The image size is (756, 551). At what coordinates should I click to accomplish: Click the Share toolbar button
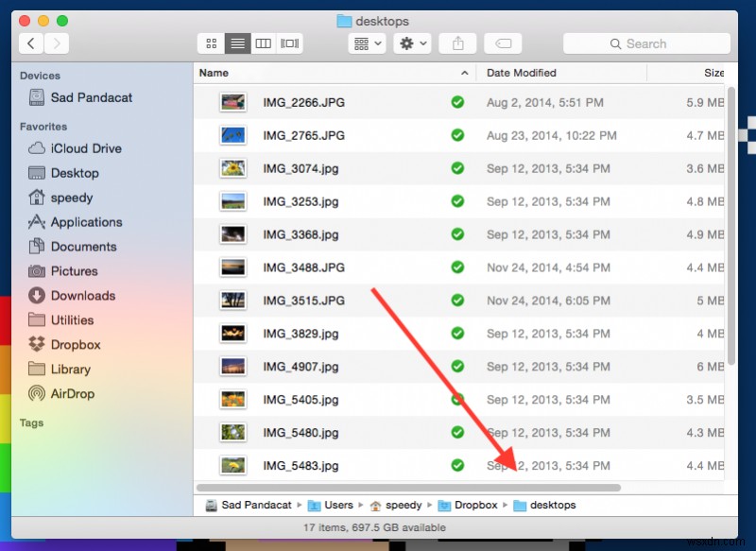coord(457,43)
